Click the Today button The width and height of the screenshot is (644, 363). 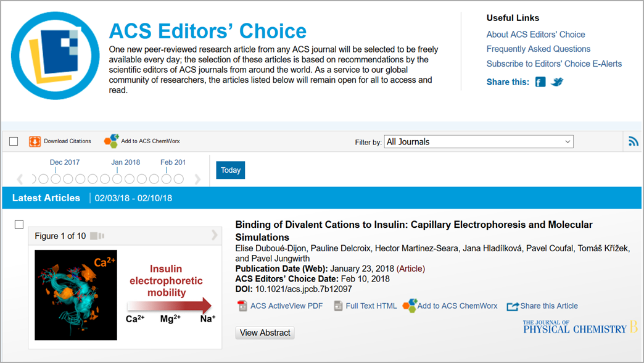click(231, 170)
